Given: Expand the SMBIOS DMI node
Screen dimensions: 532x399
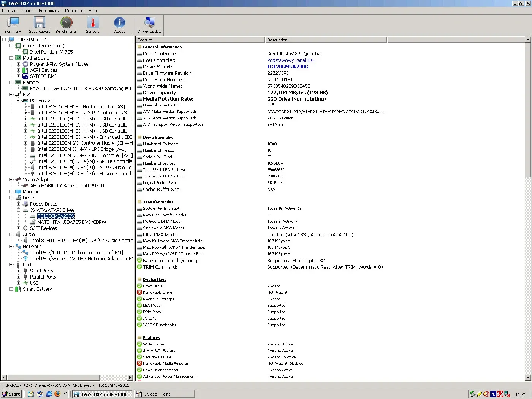Looking at the screenshot, I should pyautogui.click(x=19, y=76).
